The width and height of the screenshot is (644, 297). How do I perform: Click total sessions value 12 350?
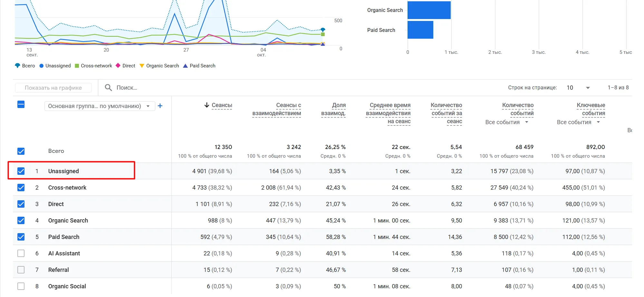(223, 147)
